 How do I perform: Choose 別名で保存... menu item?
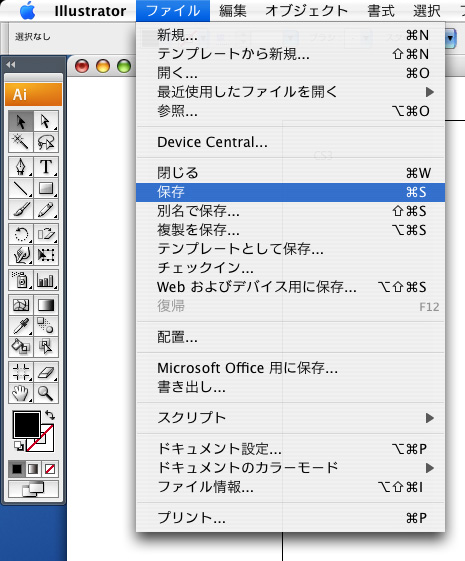290,211
